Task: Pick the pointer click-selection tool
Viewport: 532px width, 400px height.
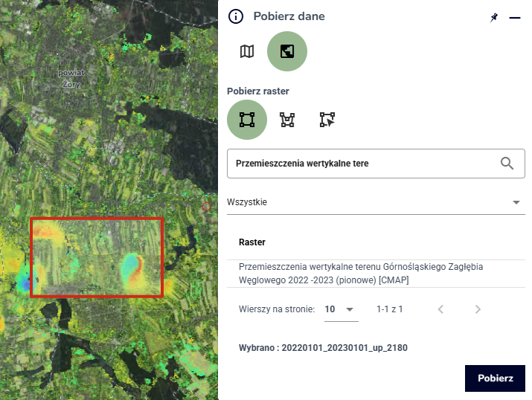Action: point(327,120)
